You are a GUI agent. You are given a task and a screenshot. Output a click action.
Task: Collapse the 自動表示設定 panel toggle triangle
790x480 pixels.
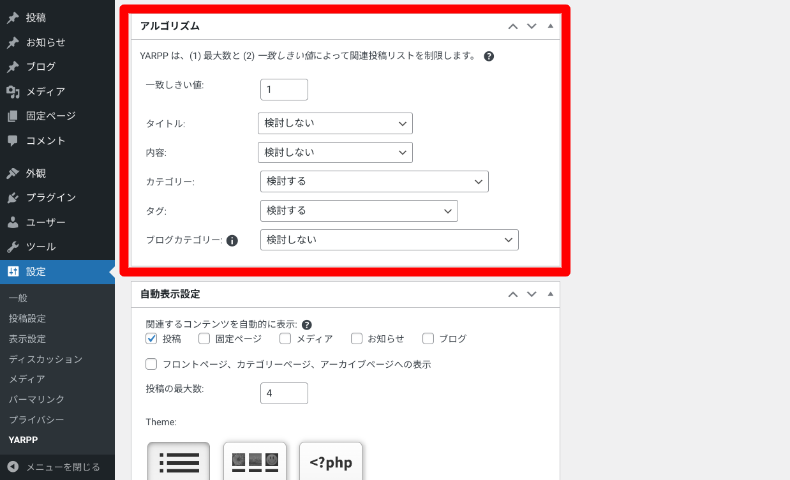(x=550, y=294)
